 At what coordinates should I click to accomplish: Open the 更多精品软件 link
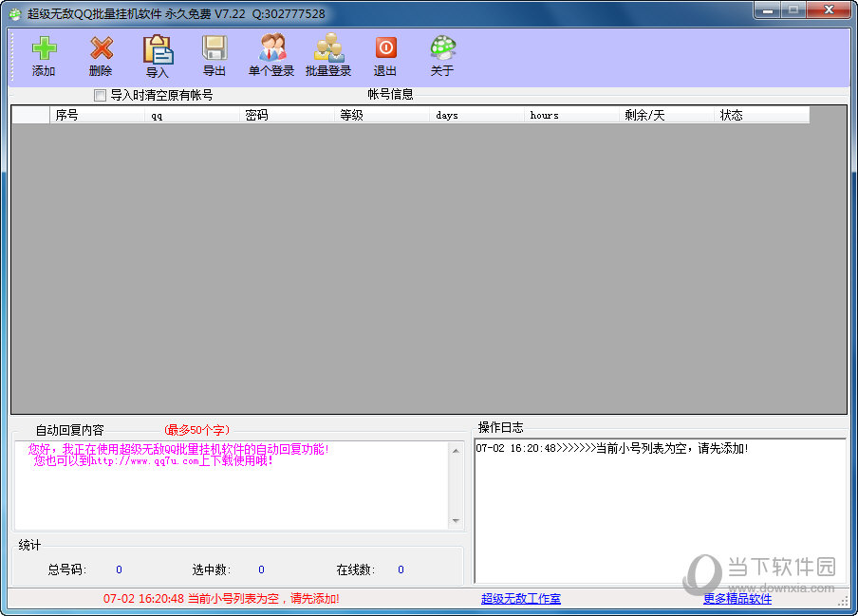(x=737, y=599)
